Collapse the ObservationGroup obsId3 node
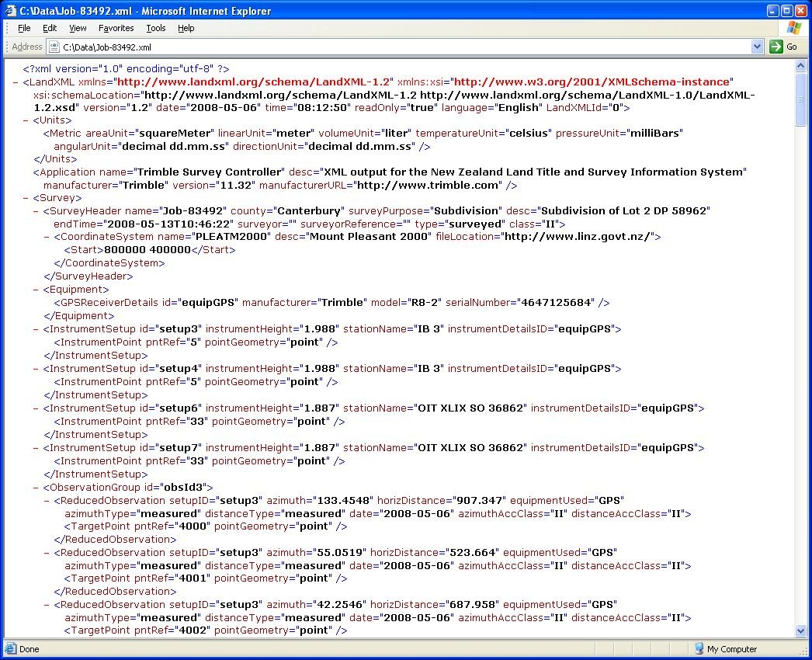 click(x=36, y=487)
